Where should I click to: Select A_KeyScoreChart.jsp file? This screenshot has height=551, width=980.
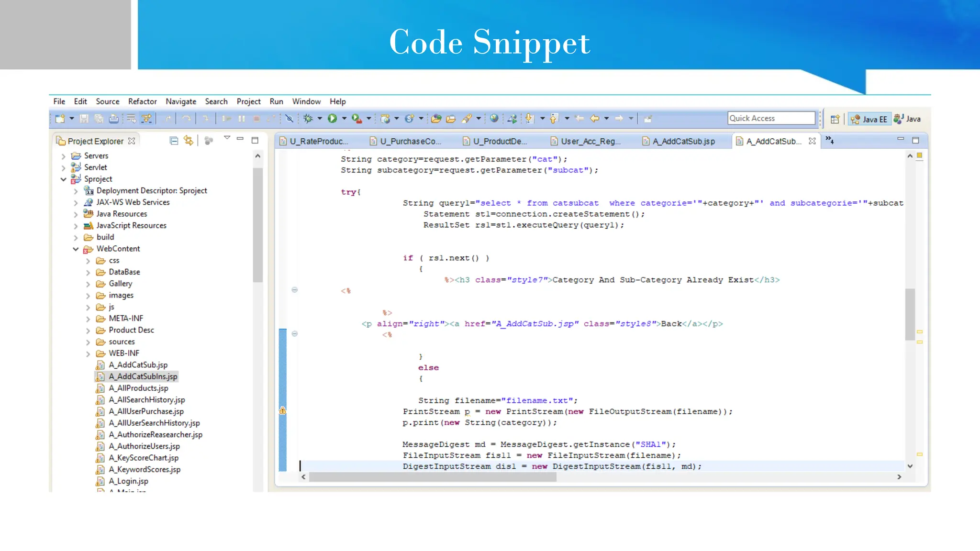click(x=138, y=458)
